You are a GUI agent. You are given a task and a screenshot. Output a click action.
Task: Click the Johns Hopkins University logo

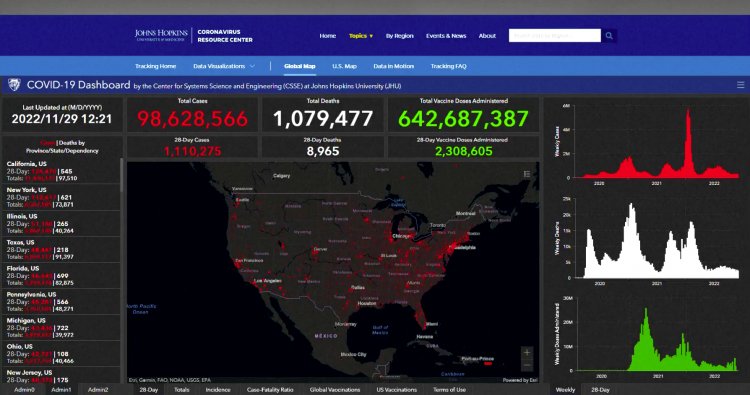(x=161, y=35)
